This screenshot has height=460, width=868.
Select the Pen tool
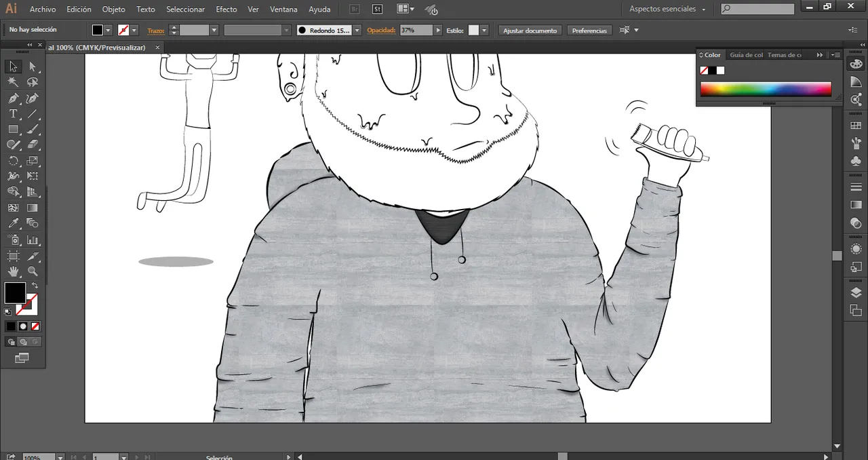coord(13,99)
